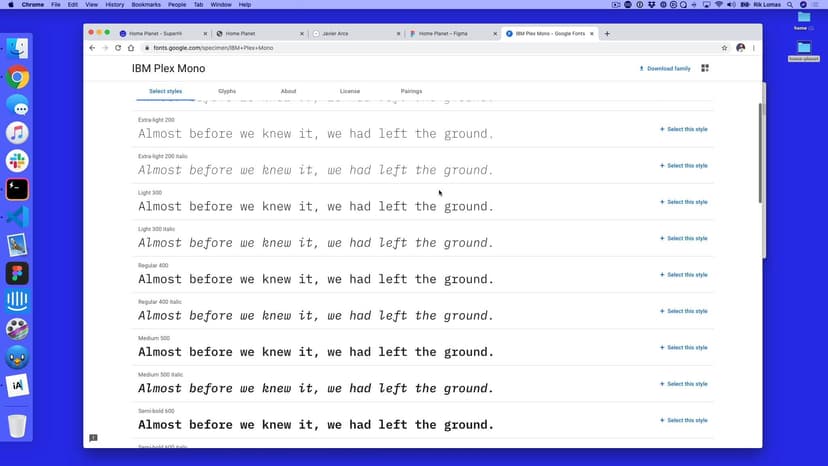Viewport: 828px width, 466px height.
Task: Open a new browser tab with the plus icon
Action: [x=607, y=34]
